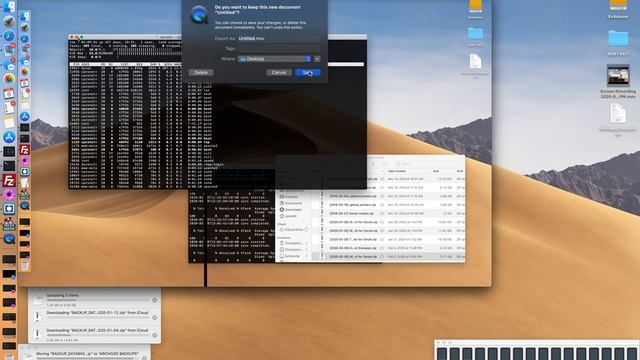
Task: Click the Tags field in the dialog
Action: pyautogui.click(x=279, y=48)
